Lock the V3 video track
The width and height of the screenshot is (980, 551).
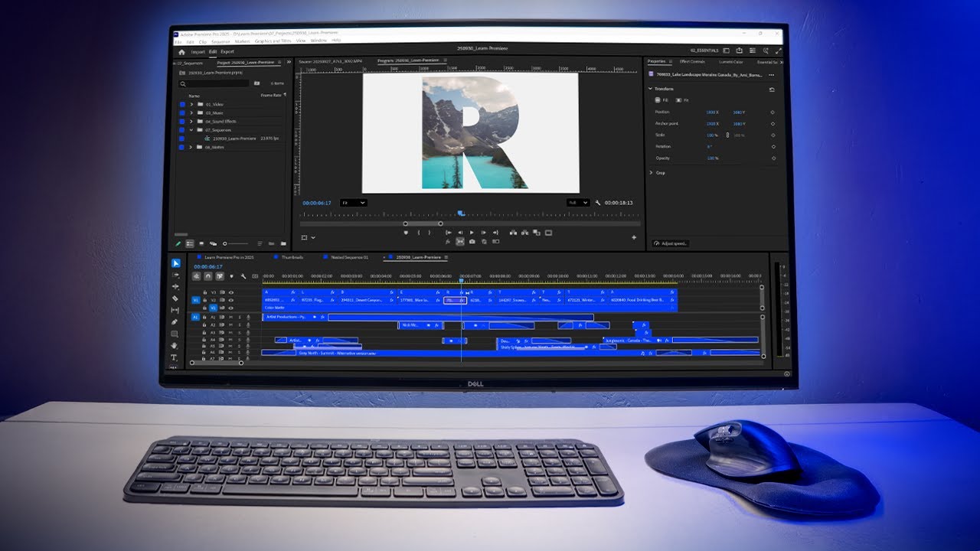click(205, 292)
